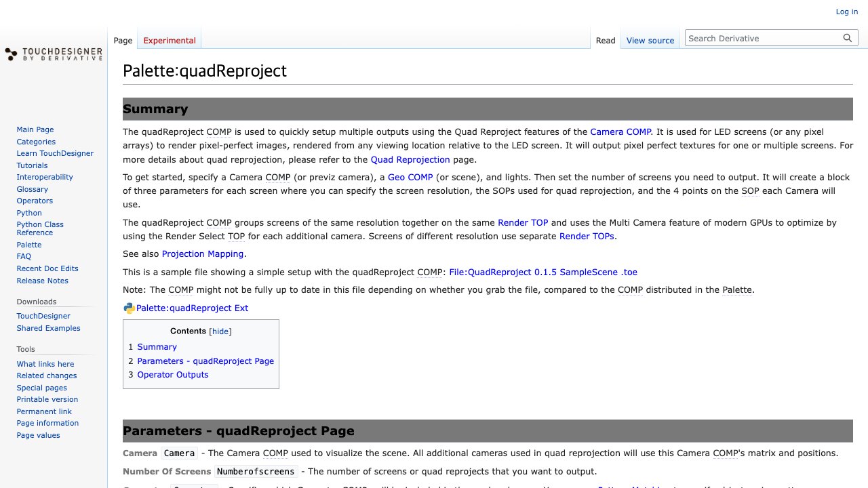Click the Number Of Screens parameter name
The height and width of the screenshot is (488, 868).
click(167, 472)
